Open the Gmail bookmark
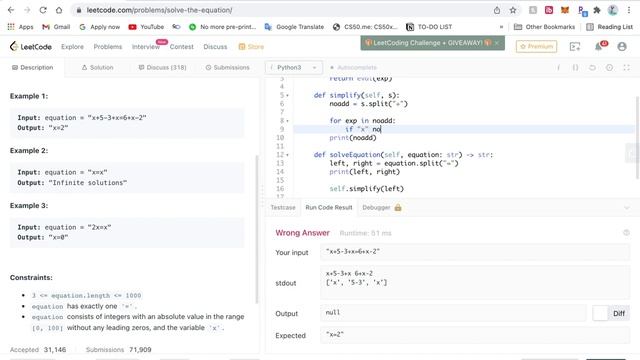 point(56,27)
